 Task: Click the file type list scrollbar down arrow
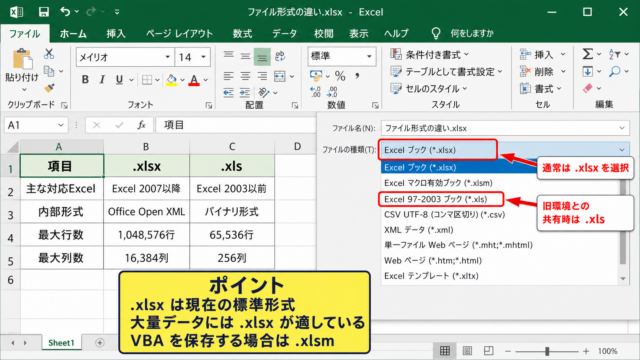click(x=623, y=279)
